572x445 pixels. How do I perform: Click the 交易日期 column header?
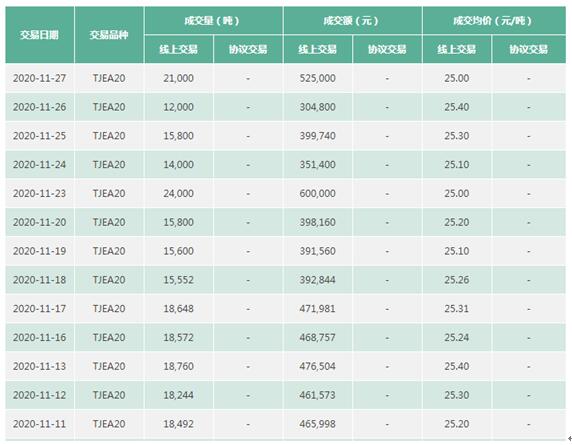tap(39, 35)
